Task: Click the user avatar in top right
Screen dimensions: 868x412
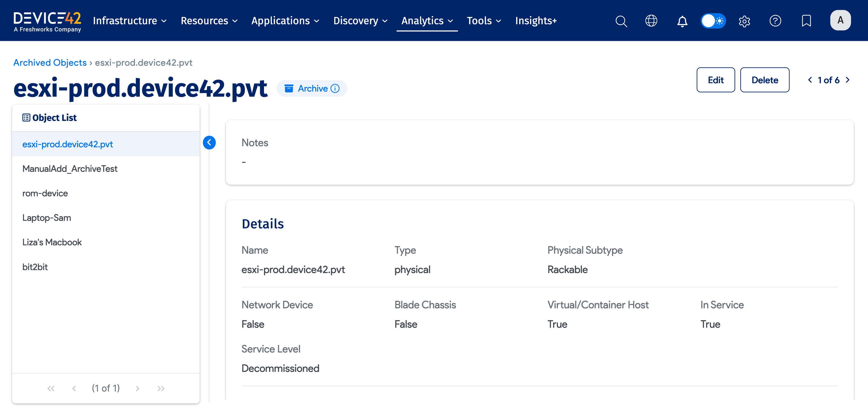Action: pyautogui.click(x=840, y=20)
